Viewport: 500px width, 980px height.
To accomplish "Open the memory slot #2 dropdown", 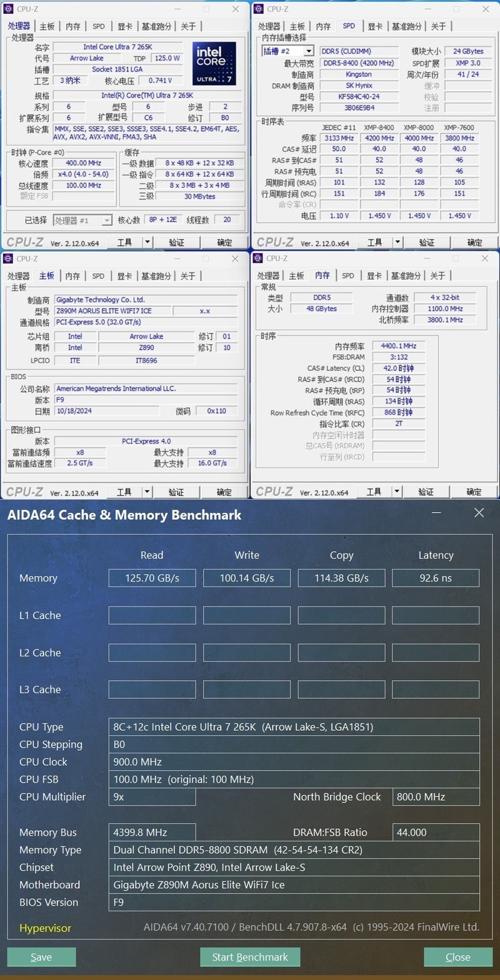I will (x=308, y=51).
